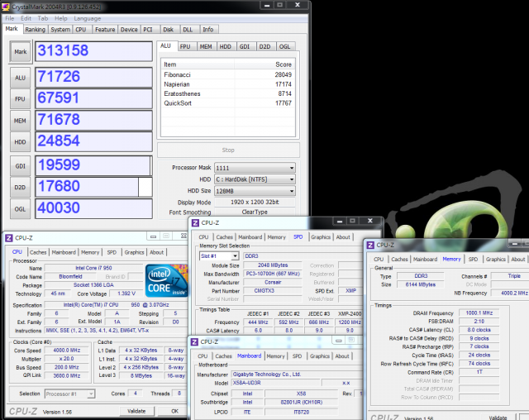Open Memory Slot Selection Slot #1 dropdown
The image size is (529, 420).
[219, 256]
